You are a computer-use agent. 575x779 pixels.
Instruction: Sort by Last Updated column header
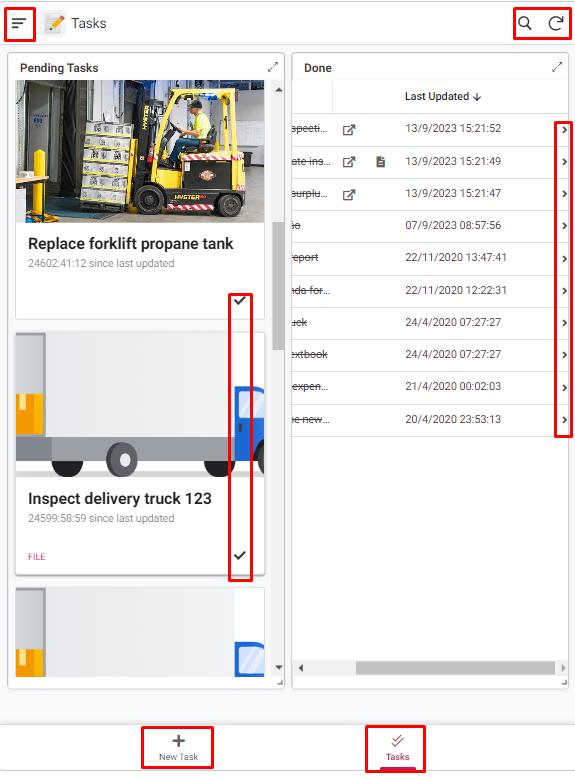coord(442,96)
